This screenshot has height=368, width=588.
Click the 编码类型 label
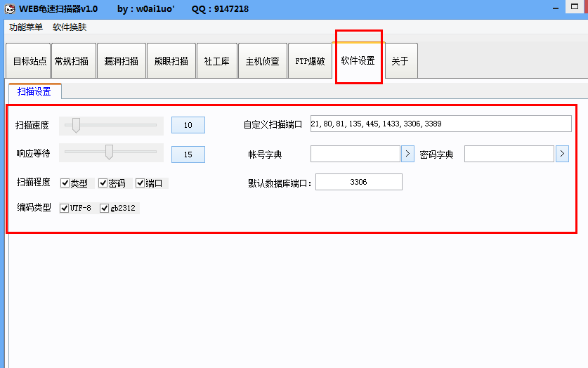34,207
